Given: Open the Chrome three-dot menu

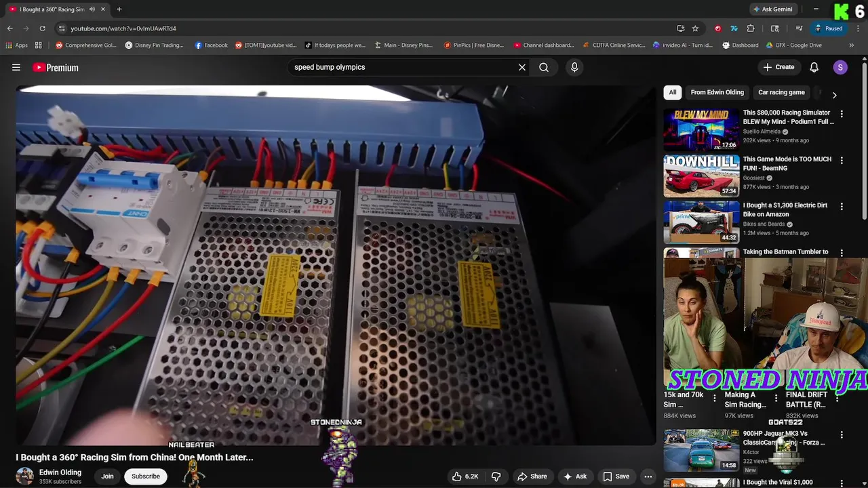Looking at the screenshot, I should (x=856, y=28).
